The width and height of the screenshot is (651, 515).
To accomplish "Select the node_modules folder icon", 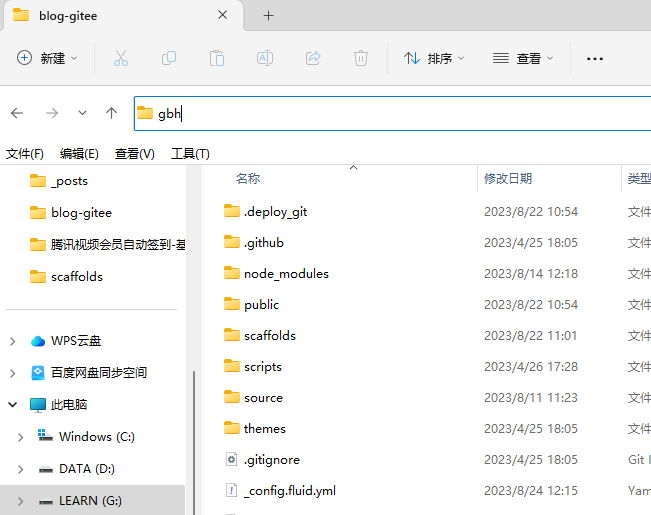I will click(232, 273).
